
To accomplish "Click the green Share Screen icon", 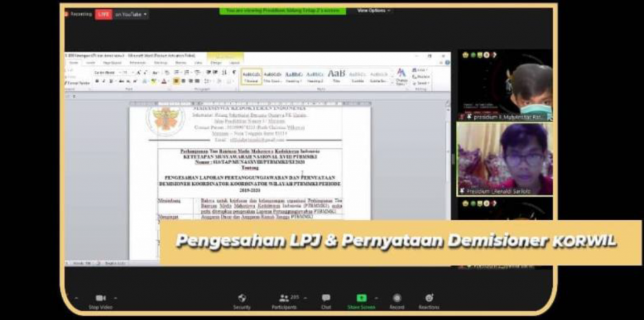I will click(362, 298).
